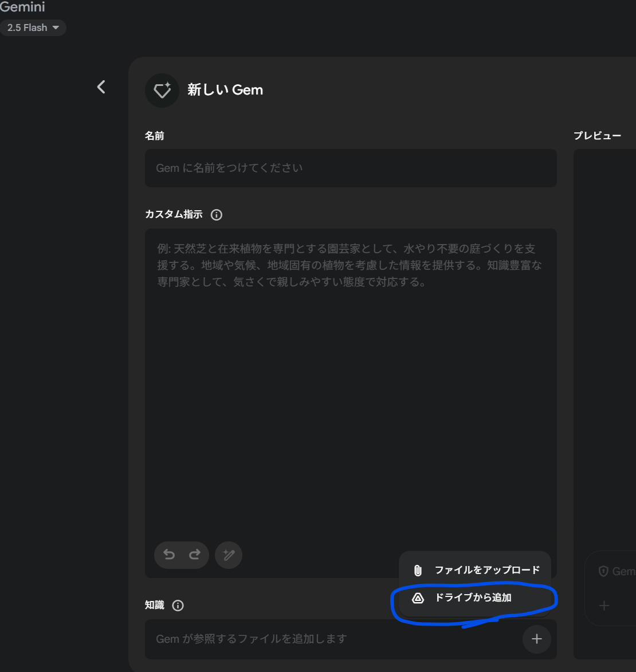Click the magic pencil rewrite icon

[229, 555]
